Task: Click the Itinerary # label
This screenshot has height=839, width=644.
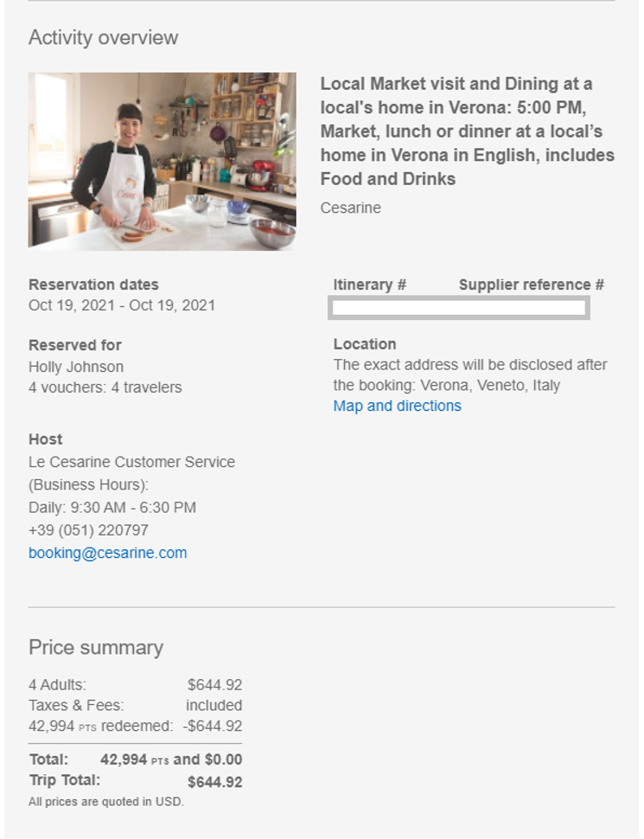Action: tap(369, 285)
